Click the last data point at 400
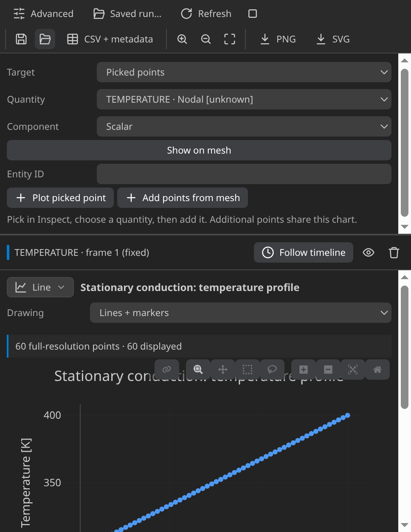Image resolution: width=411 pixels, height=532 pixels. tap(348, 415)
